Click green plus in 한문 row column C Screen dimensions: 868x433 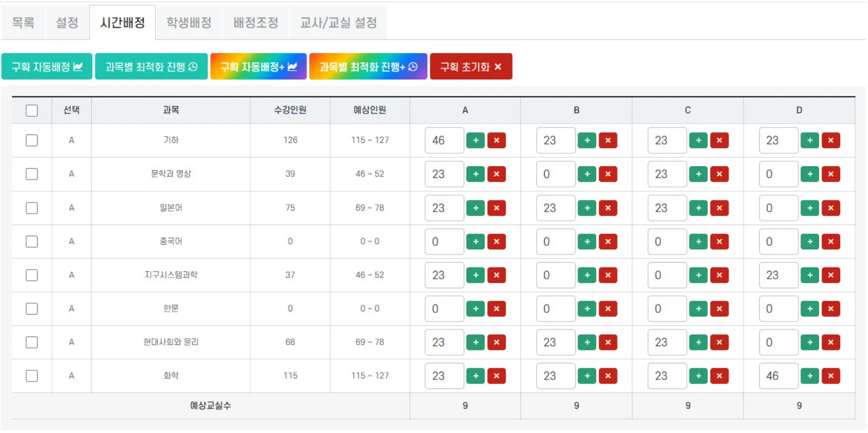click(698, 309)
